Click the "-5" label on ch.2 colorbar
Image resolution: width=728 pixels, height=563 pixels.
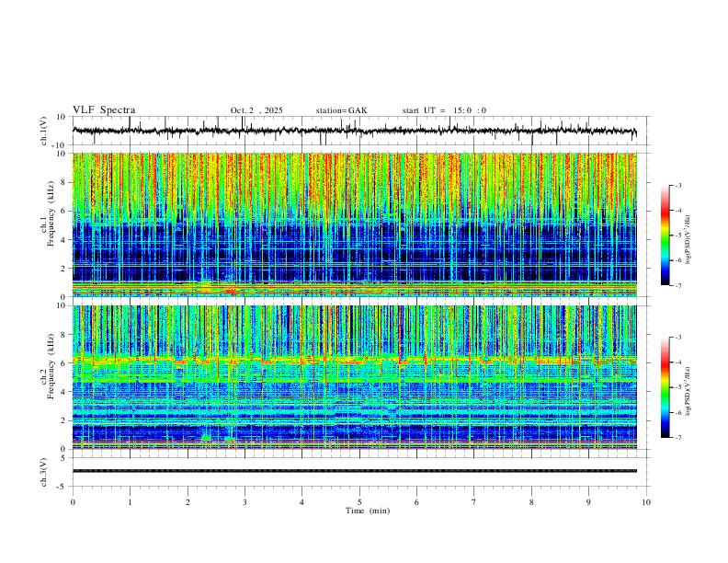point(677,387)
